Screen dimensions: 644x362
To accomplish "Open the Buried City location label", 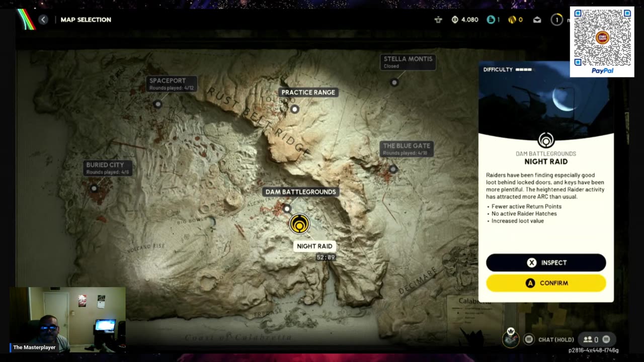I will point(108,168).
